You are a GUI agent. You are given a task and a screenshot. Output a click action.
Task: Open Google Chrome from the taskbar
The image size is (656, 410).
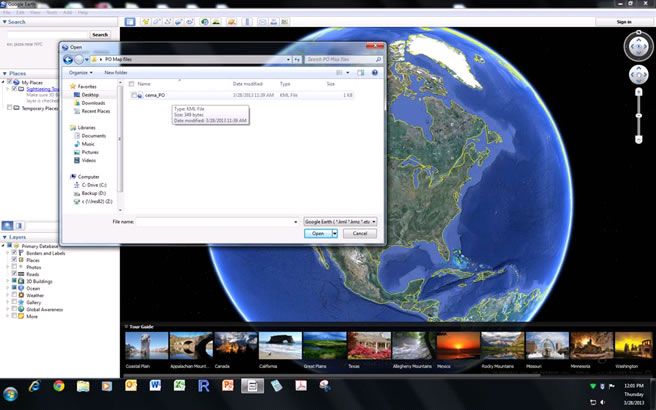point(59,386)
